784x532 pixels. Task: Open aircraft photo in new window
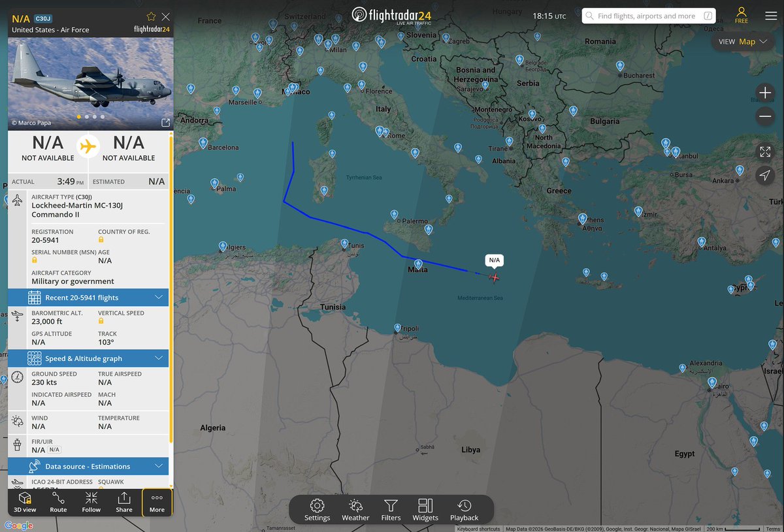165,123
